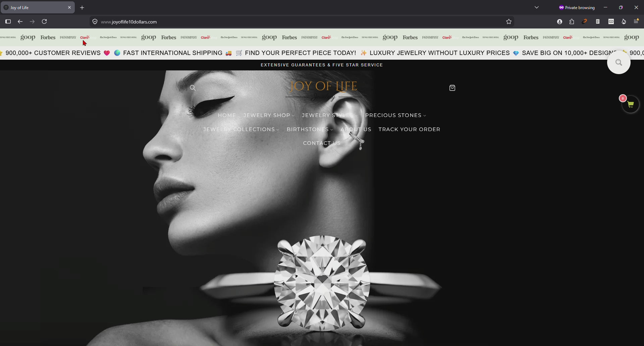Open the green floating cart button
This screenshot has height=346, width=644.
(x=631, y=104)
